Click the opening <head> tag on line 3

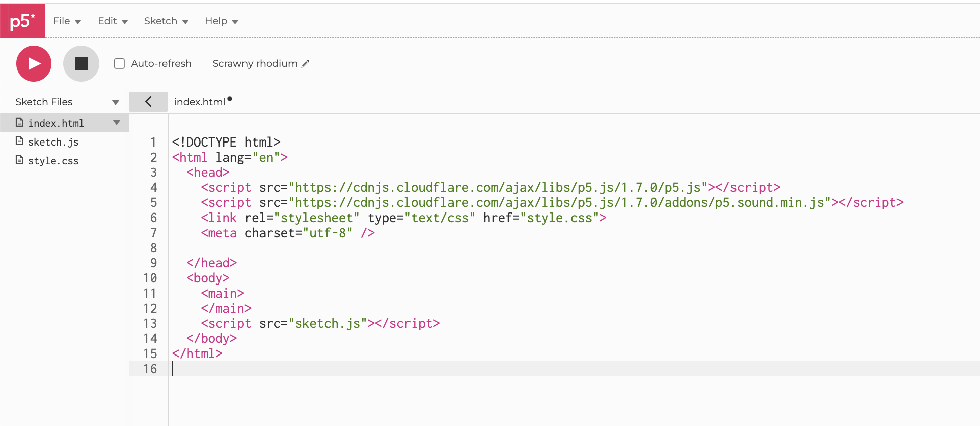point(208,172)
